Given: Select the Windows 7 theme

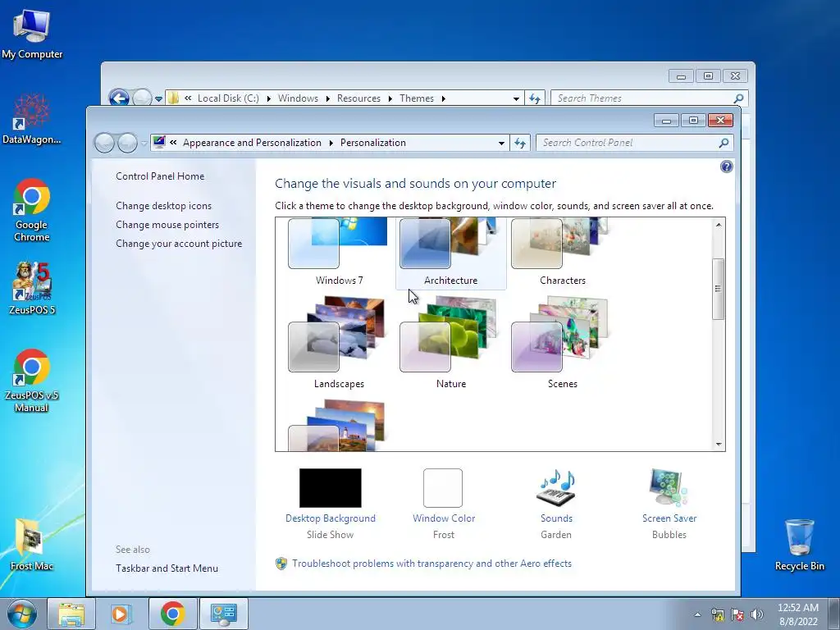Looking at the screenshot, I should 339,253.
